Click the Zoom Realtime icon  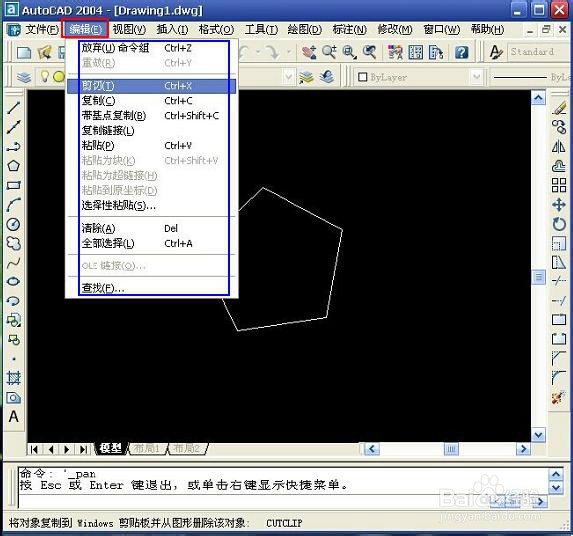pos(330,53)
